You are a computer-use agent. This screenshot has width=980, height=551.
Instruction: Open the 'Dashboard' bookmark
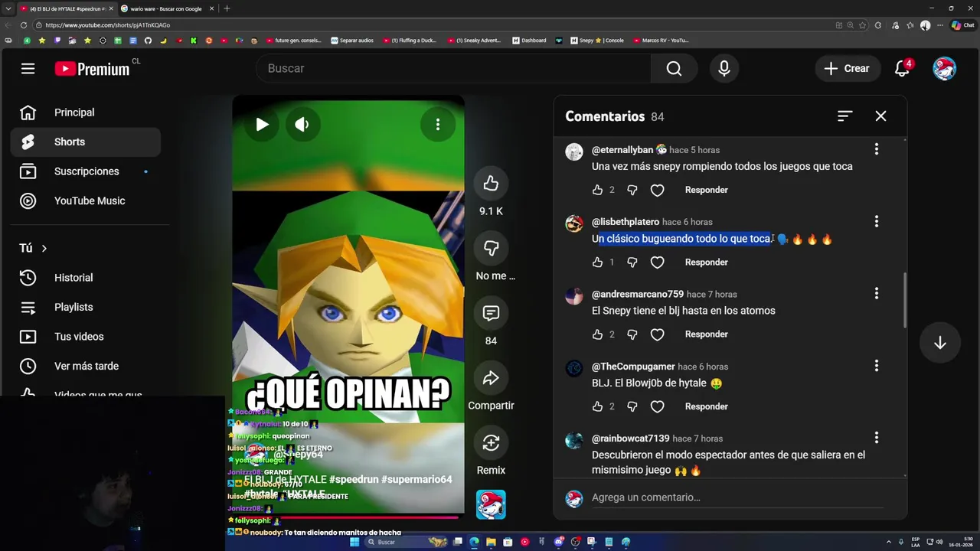pyautogui.click(x=529, y=41)
